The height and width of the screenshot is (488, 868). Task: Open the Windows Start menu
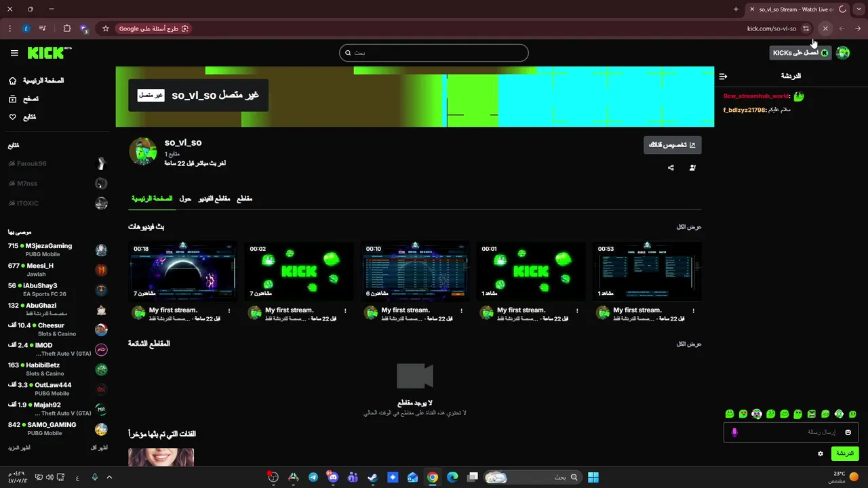pos(593,477)
